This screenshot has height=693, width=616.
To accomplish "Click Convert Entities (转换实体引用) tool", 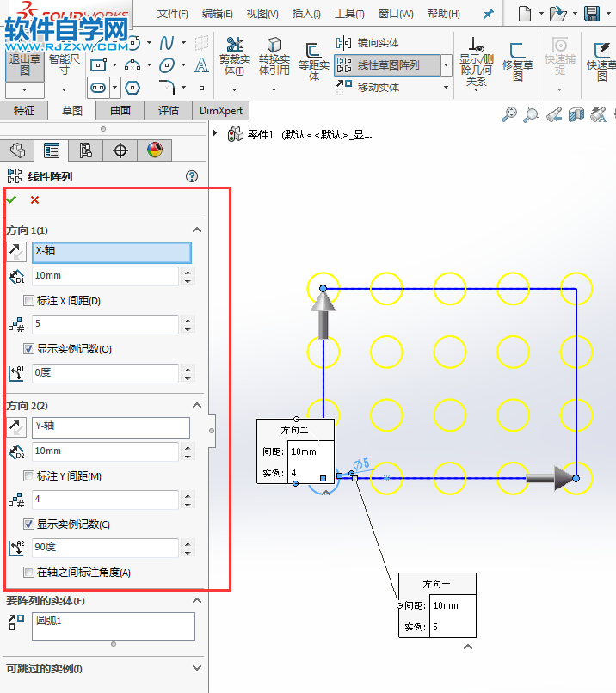I will 274,56.
